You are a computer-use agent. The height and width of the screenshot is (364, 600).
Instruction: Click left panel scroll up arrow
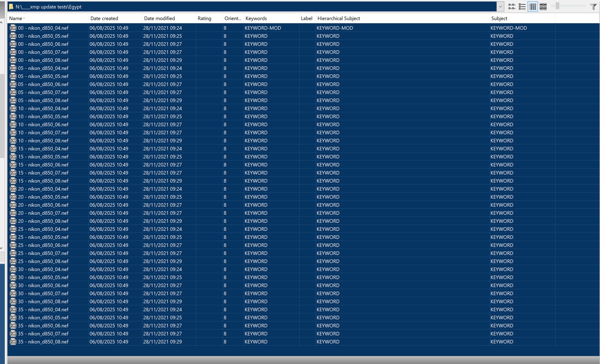pyautogui.click(x=2, y=22)
